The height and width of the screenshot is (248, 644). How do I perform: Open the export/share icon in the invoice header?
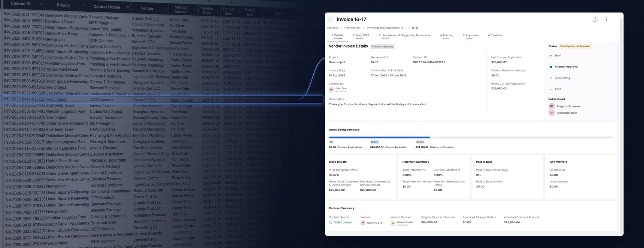(595, 19)
